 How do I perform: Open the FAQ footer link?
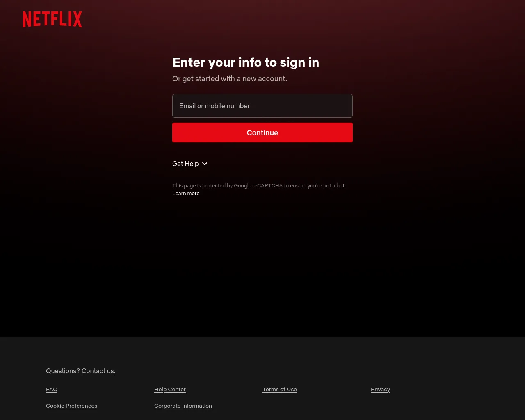tap(52, 389)
